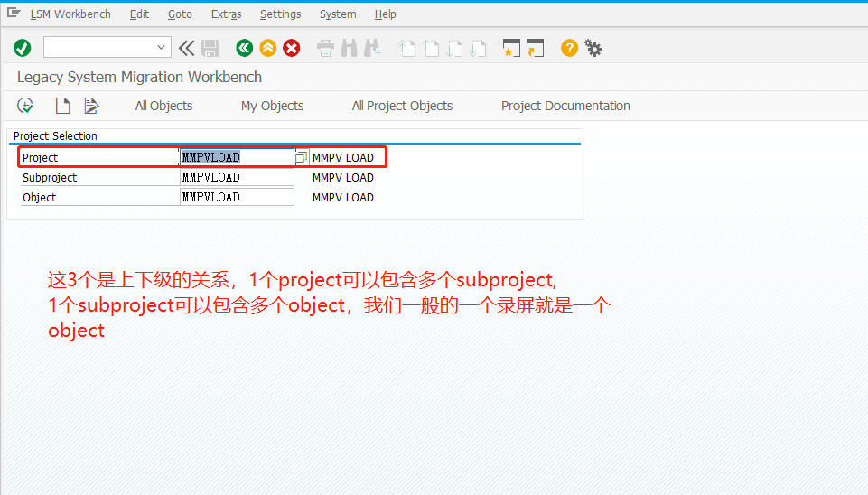
Task: Click the Object input field
Action: click(237, 197)
